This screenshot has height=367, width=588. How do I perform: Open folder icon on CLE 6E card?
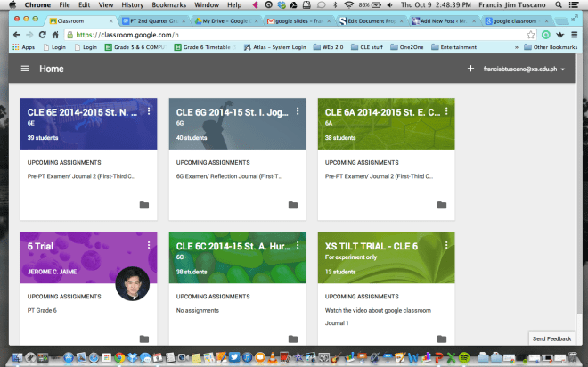[x=143, y=206]
